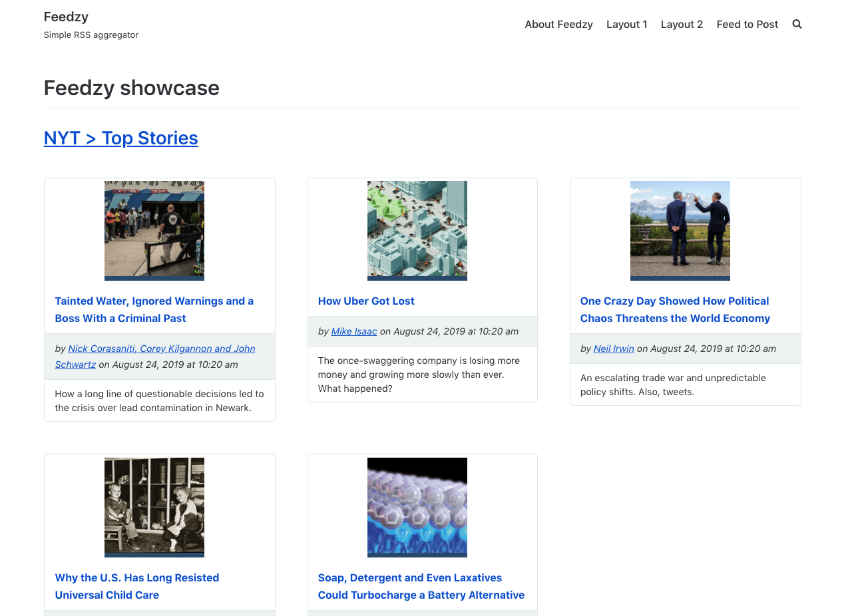856x616 pixels.
Task: Open the search magnifier icon in header
Action: pyautogui.click(x=797, y=24)
